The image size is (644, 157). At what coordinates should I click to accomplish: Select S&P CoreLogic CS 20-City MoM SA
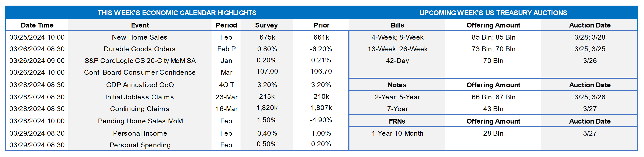140,61
